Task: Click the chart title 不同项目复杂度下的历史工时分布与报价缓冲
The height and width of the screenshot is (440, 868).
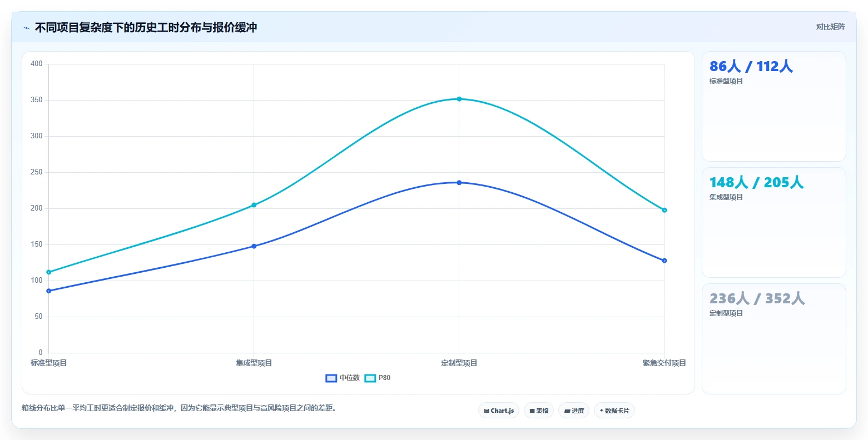Action: 146,28
